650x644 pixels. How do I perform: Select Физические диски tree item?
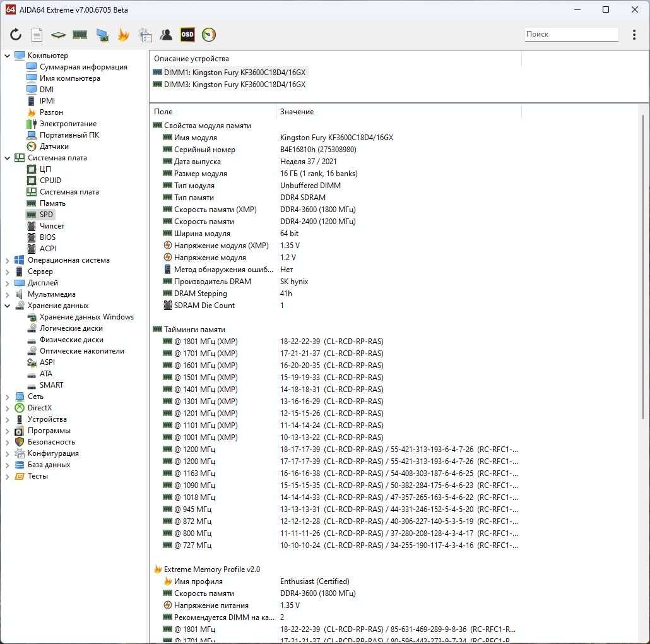[71, 340]
